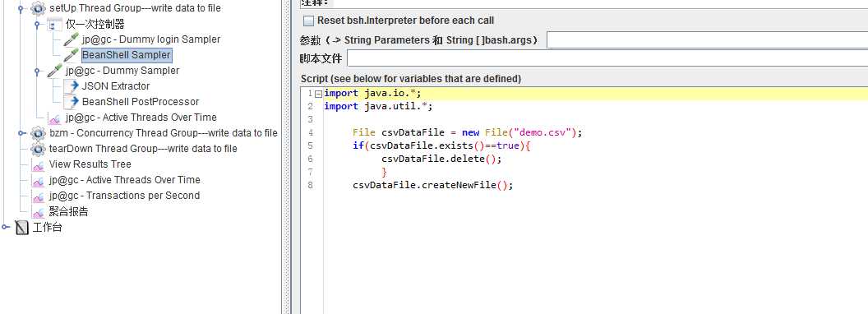868x314 pixels.
Task: Click the tearDown Thread Group gear icon
Action: click(38, 149)
